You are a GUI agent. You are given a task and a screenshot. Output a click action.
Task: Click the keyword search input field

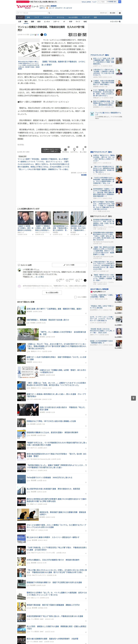pos(32,13)
